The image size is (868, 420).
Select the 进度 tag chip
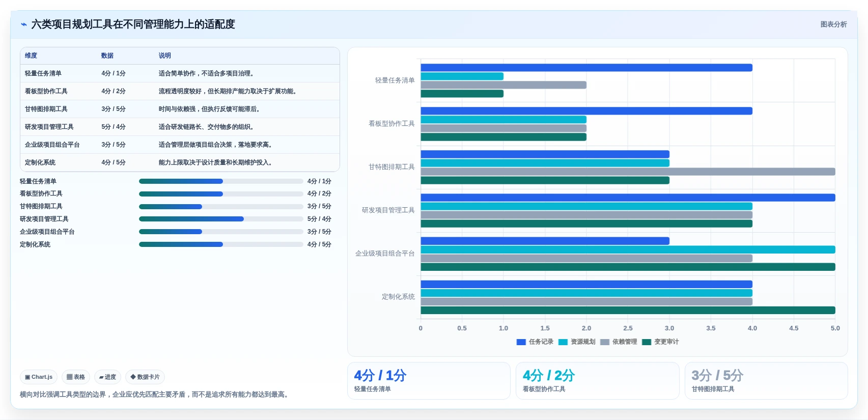coord(107,377)
